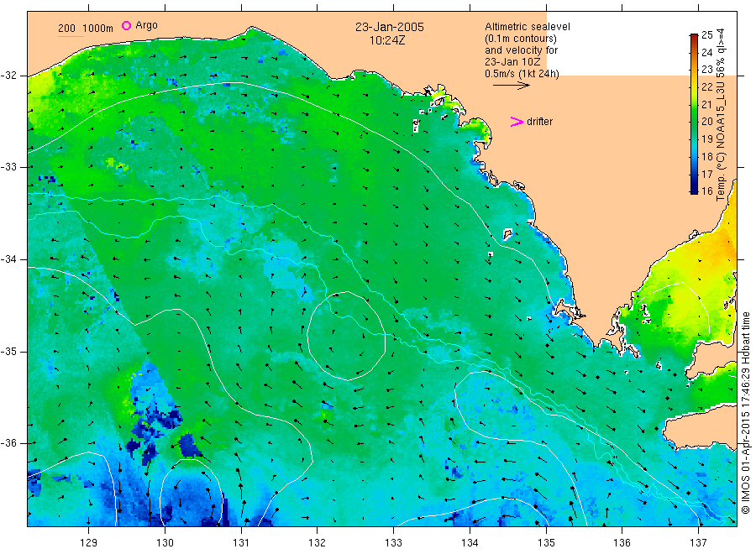
Task: Click the time label 10:24Z
Action: point(387,40)
